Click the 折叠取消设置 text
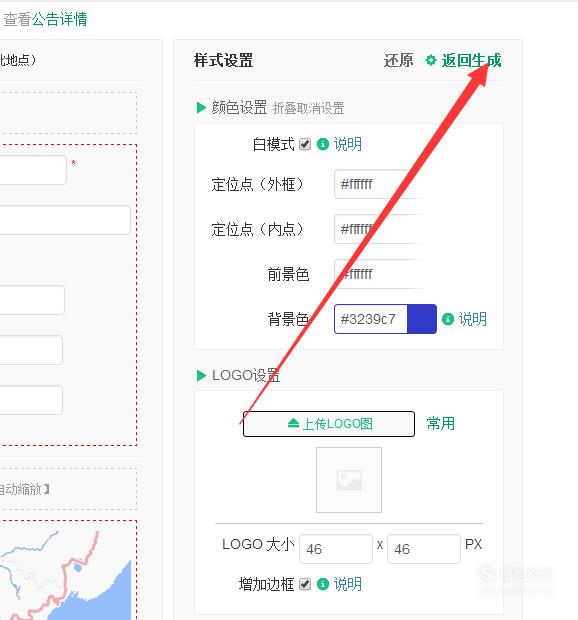The image size is (578, 620). 308,108
